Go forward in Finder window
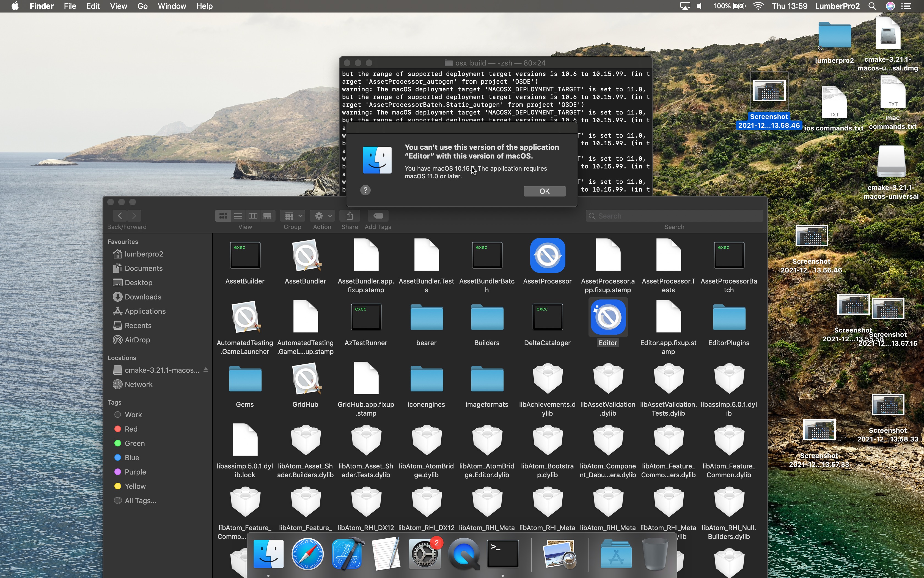 [x=134, y=216]
